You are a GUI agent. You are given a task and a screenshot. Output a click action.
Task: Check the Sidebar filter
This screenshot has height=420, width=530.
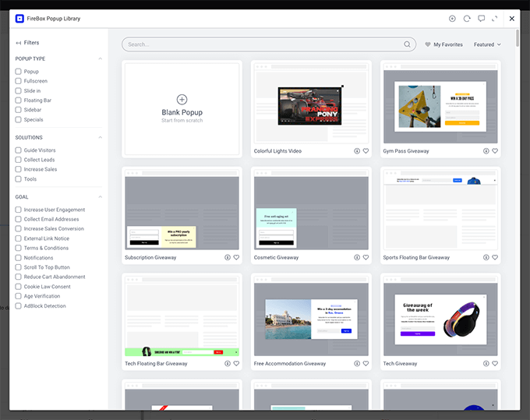click(18, 110)
